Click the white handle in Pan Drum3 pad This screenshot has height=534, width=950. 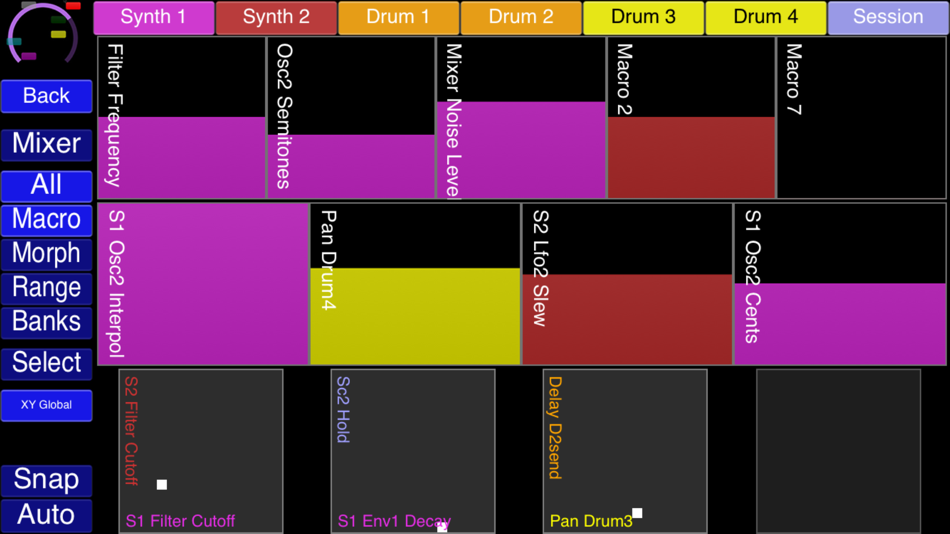click(x=637, y=513)
